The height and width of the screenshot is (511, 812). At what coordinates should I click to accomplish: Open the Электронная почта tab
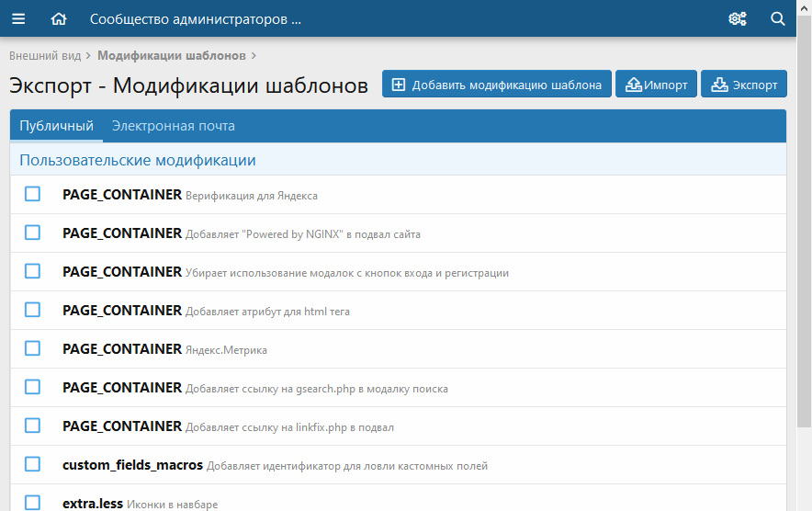(173, 126)
